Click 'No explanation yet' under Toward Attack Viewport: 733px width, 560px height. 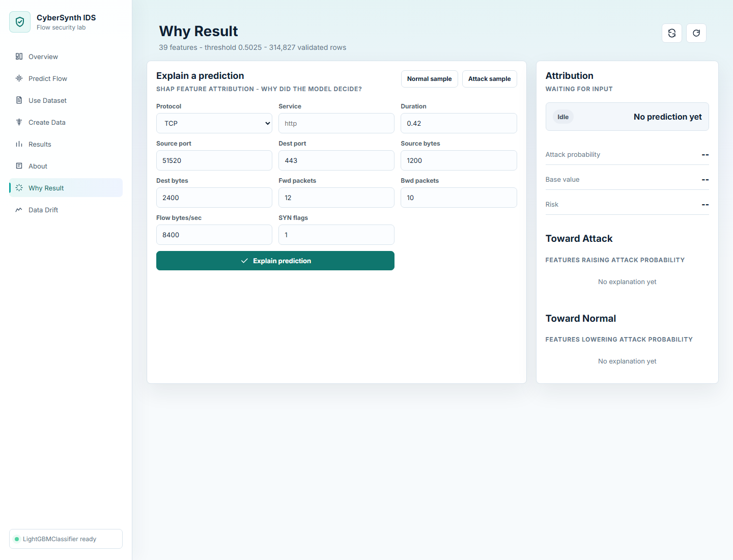pos(627,282)
